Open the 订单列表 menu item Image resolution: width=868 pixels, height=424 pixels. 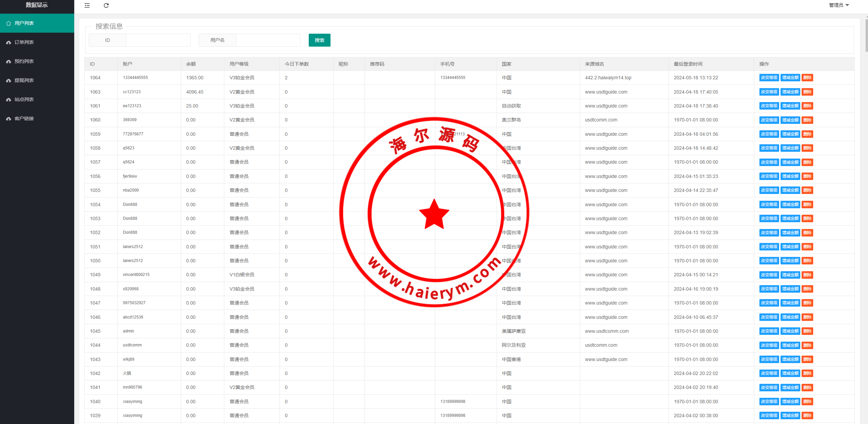pos(24,42)
